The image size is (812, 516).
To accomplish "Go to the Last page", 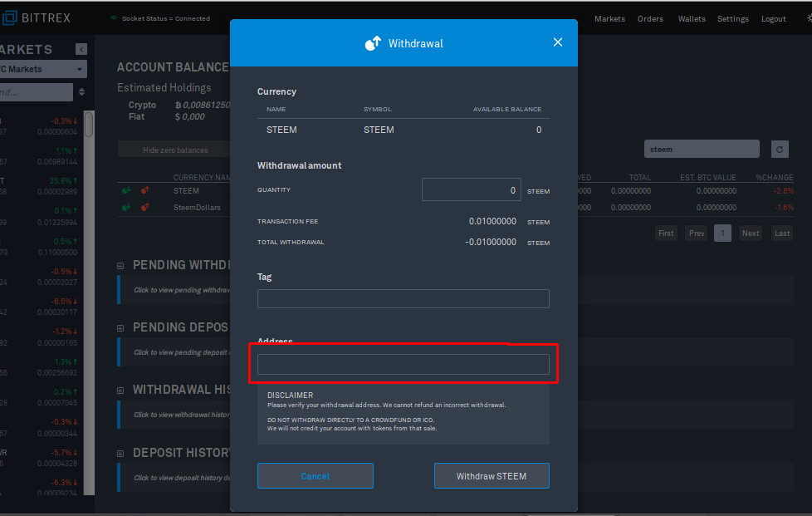I will click(x=782, y=233).
